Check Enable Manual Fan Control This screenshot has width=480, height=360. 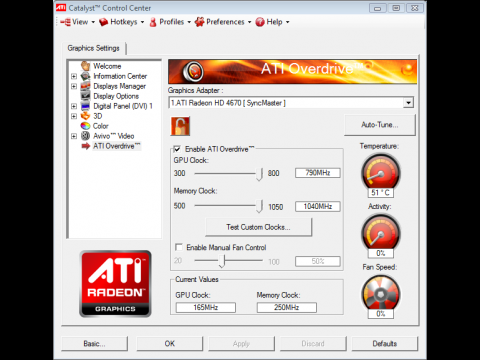(179, 247)
